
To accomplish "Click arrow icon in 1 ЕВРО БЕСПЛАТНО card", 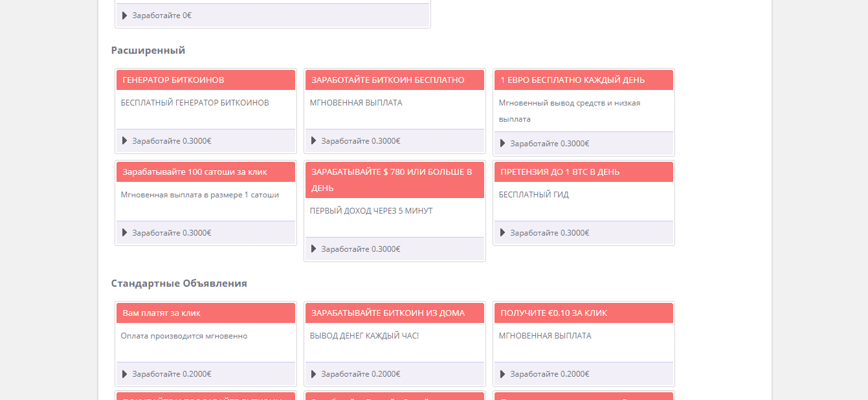I will point(502,144).
